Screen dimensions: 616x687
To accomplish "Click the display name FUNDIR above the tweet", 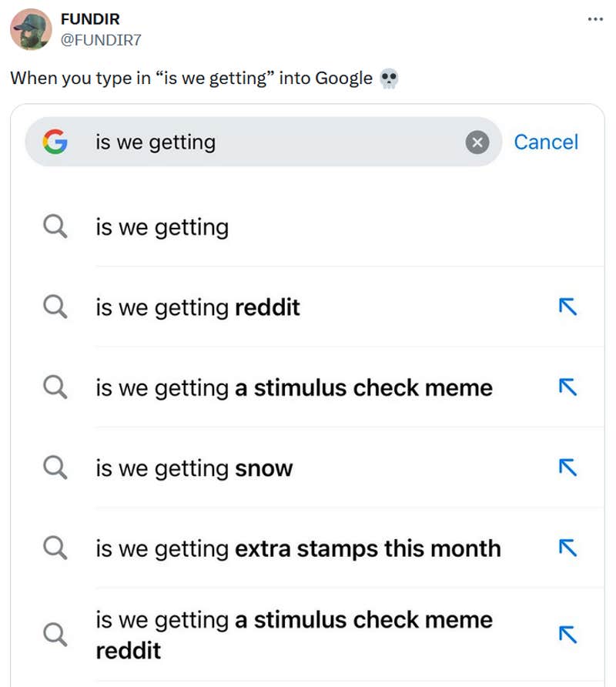I will 90,18.
